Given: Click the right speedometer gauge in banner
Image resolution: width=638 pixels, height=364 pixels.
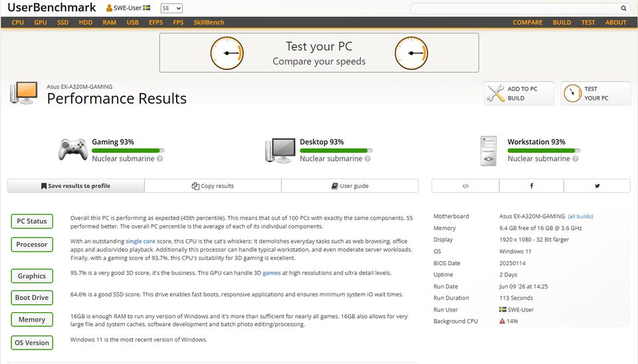Looking at the screenshot, I should point(411,53).
